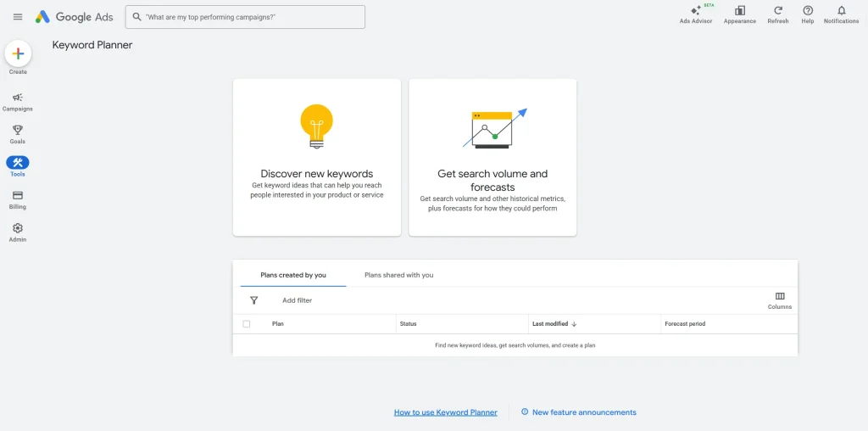Switch to Plans created by you tab
The height and width of the screenshot is (431, 868).
[293, 275]
